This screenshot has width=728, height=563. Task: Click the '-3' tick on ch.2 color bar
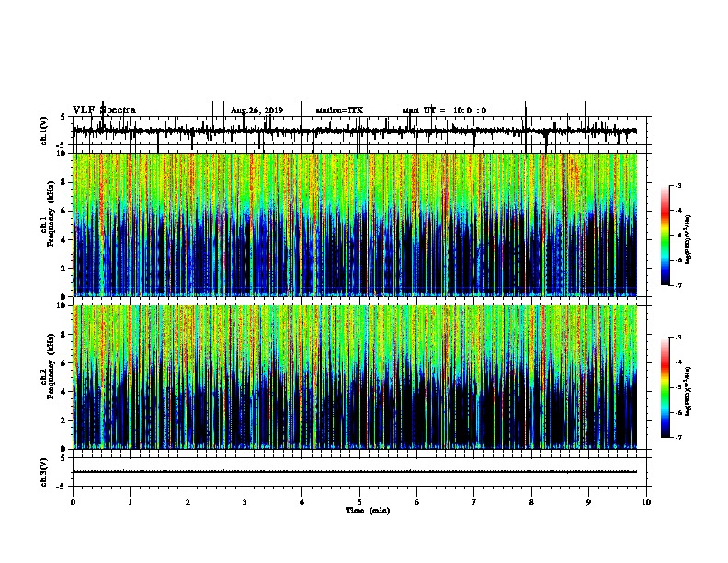[x=677, y=338]
